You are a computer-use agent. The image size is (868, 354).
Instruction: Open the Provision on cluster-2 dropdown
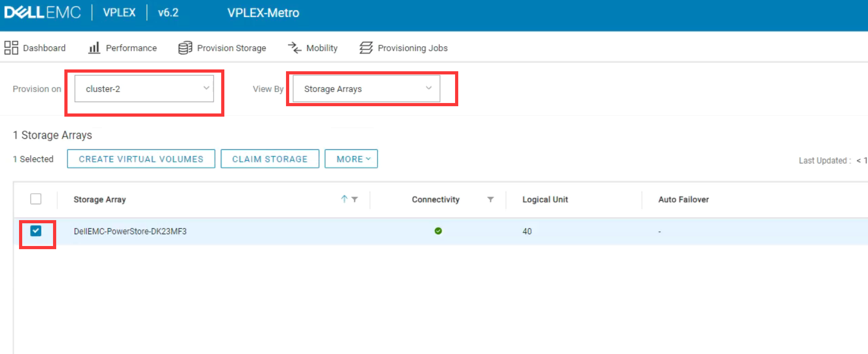(144, 89)
